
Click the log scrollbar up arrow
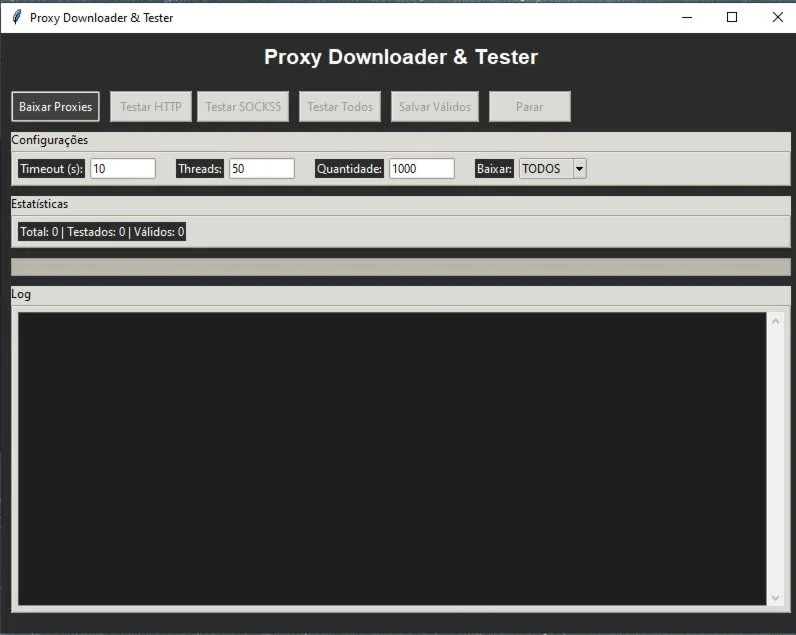[775, 321]
